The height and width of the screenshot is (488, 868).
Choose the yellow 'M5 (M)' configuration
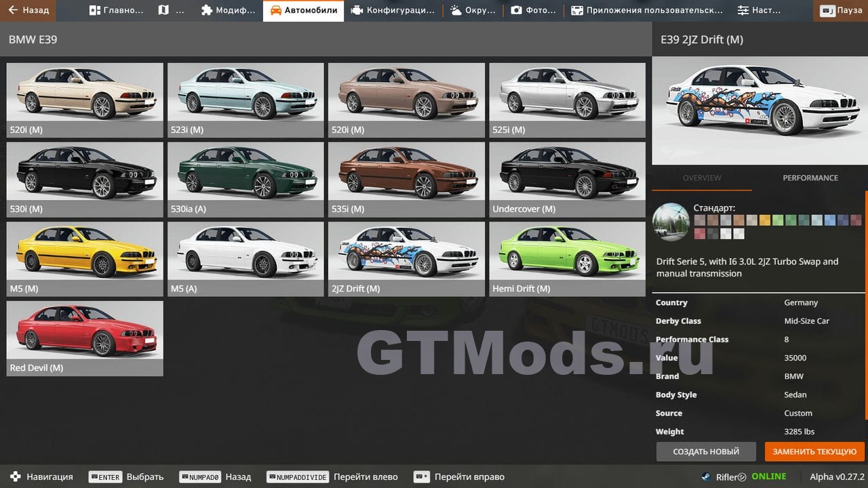tap(85, 259)
